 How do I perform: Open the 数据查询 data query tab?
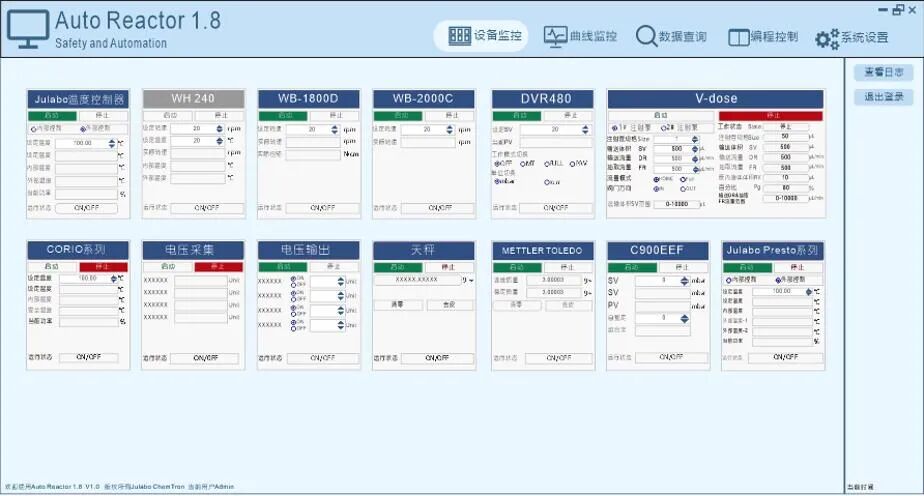point(671,37)
